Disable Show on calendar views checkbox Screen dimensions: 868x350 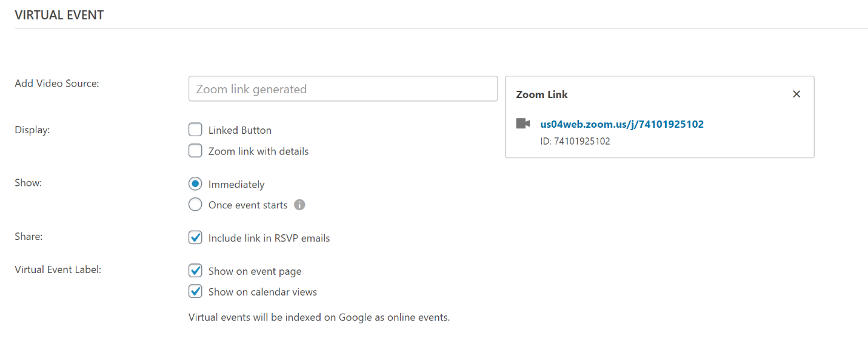point(195,291)
